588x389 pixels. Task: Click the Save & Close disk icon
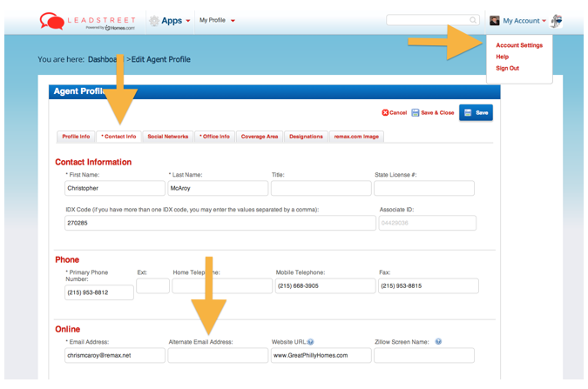point(416,113)
